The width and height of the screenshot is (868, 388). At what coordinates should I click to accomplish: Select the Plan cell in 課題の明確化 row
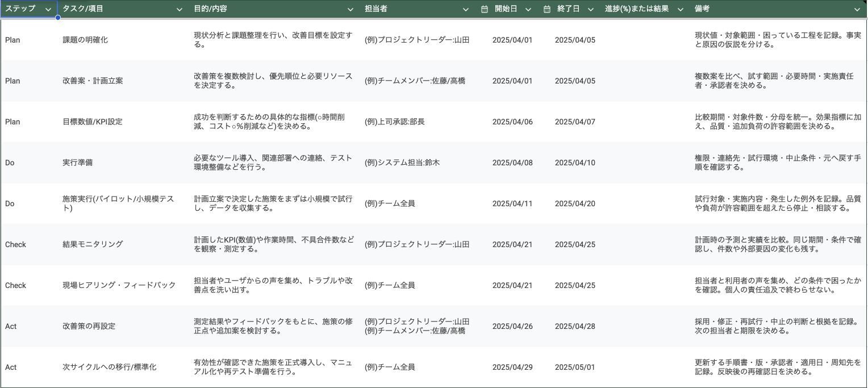tap(29, 40)
